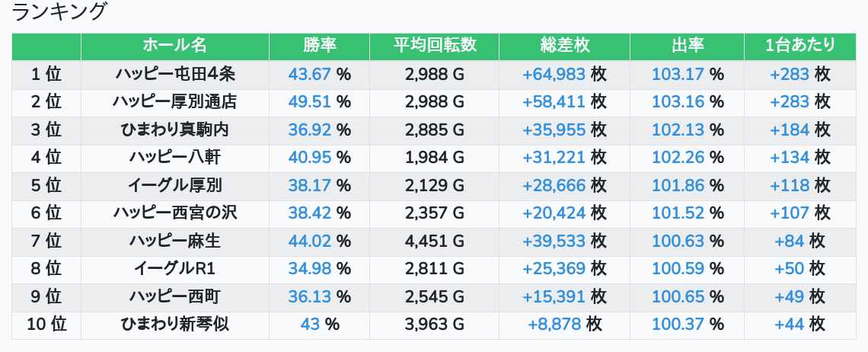Open the ハッピー八軒 hall entry
This screenshot has height=352, width=868.
click(x=175, y=158)
